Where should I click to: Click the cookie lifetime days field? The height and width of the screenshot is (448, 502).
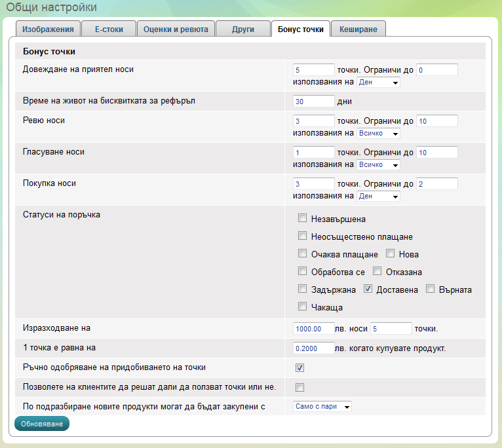tap(314, 102)
